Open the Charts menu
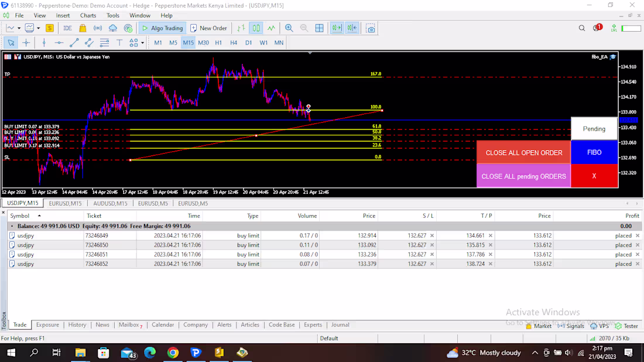This screenshot has width=644, height=362. [x=88, y=15]
